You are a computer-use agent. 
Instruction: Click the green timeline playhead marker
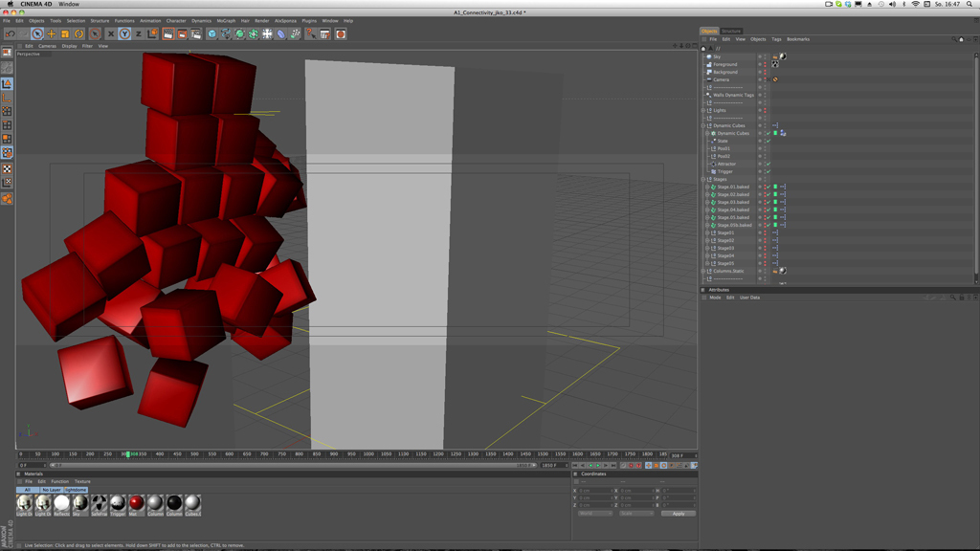coord(127,454)
